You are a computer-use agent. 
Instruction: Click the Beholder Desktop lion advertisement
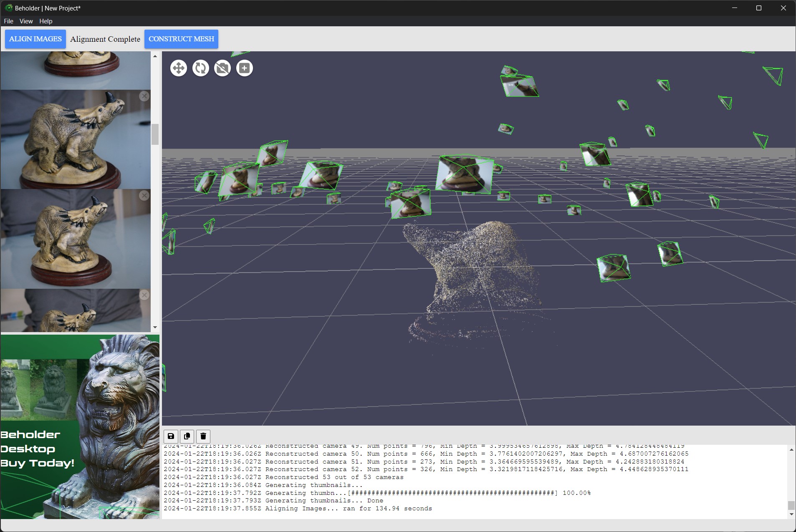(x=80, y=426)
